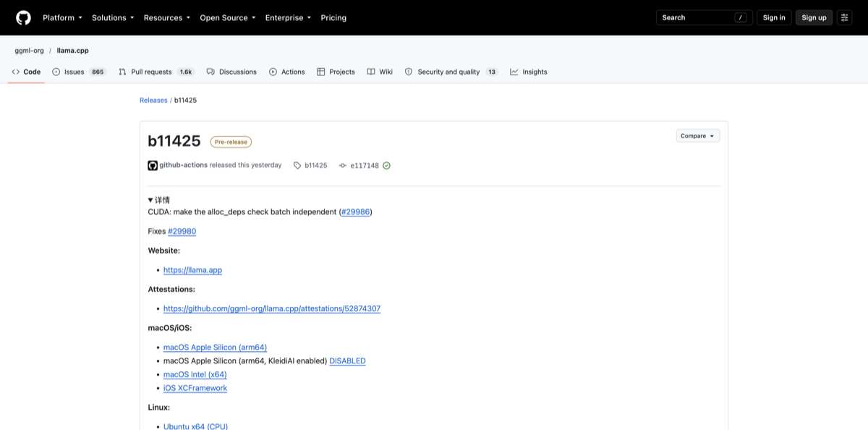Open the b11425 release title
Image resolution: width=868 pixels, height=430 pixels.
click(174, 141)
